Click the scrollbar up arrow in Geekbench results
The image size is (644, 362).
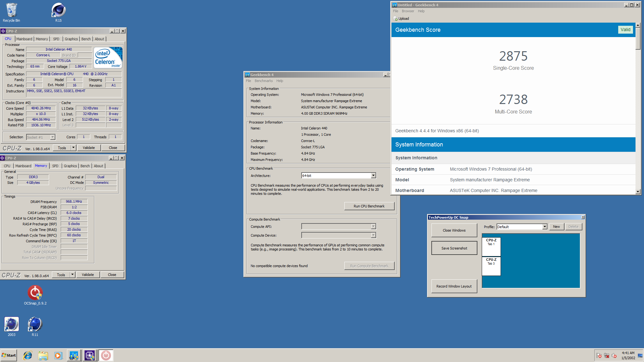tap(638, 25)
